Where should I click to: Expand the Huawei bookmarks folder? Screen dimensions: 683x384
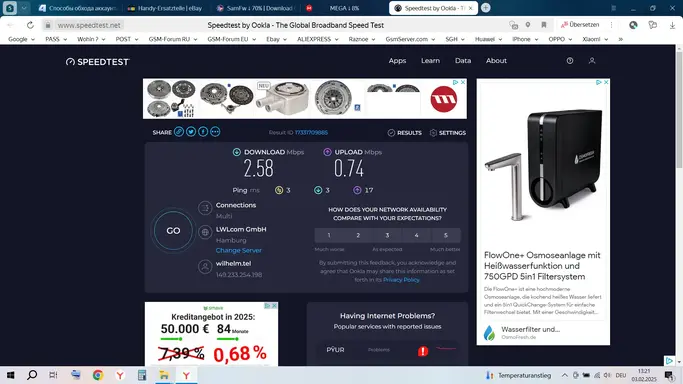tap(488, 39)
